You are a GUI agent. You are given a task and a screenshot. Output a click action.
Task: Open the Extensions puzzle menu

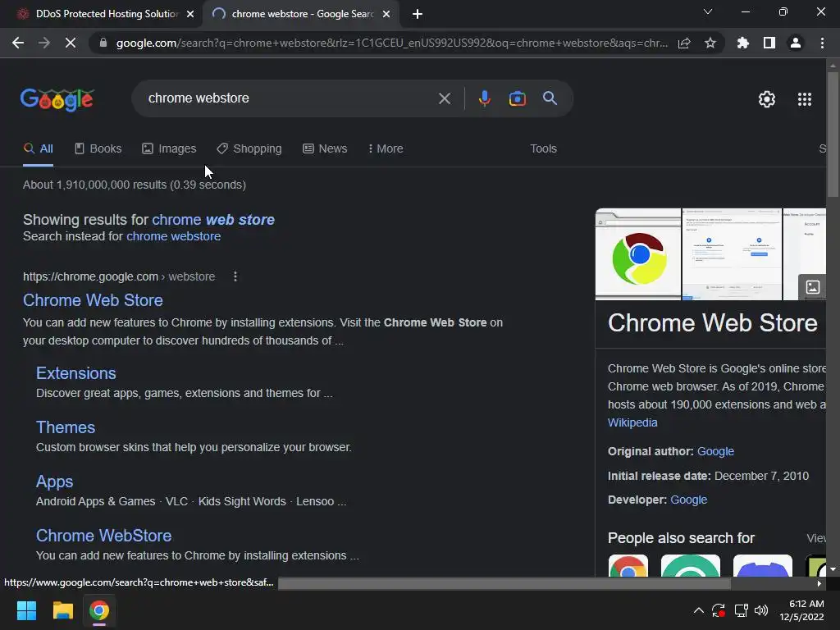743,43
